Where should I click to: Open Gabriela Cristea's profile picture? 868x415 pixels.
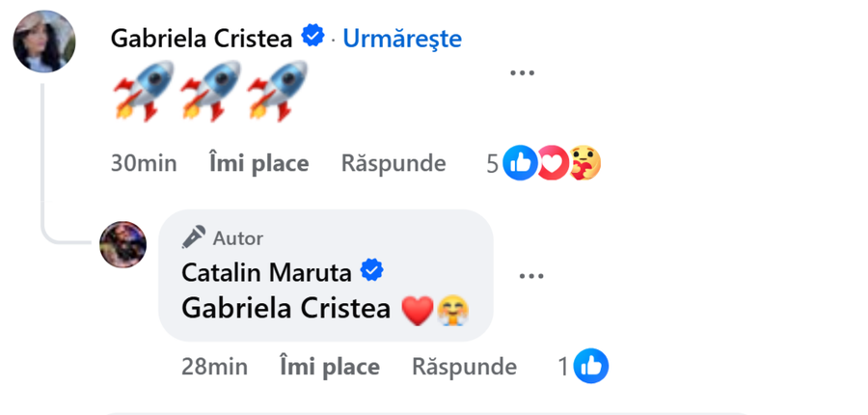coord(44,41)
